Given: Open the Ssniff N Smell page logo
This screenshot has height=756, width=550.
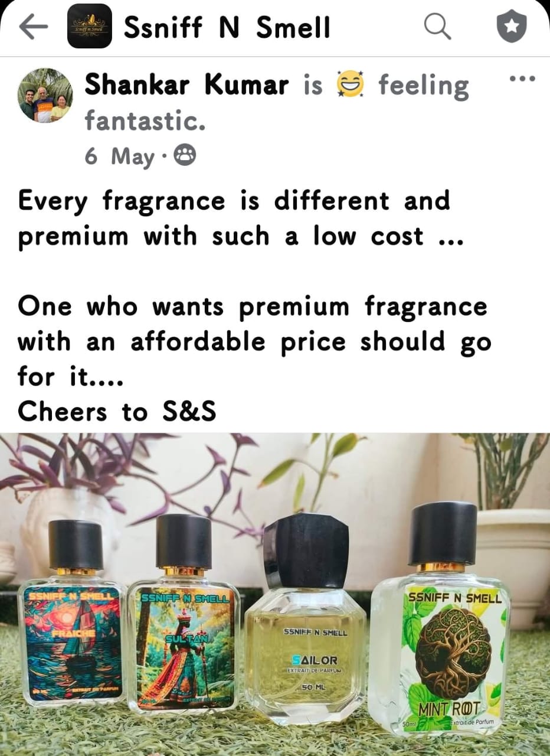Looking at the screenshot, I should (90, 26).
